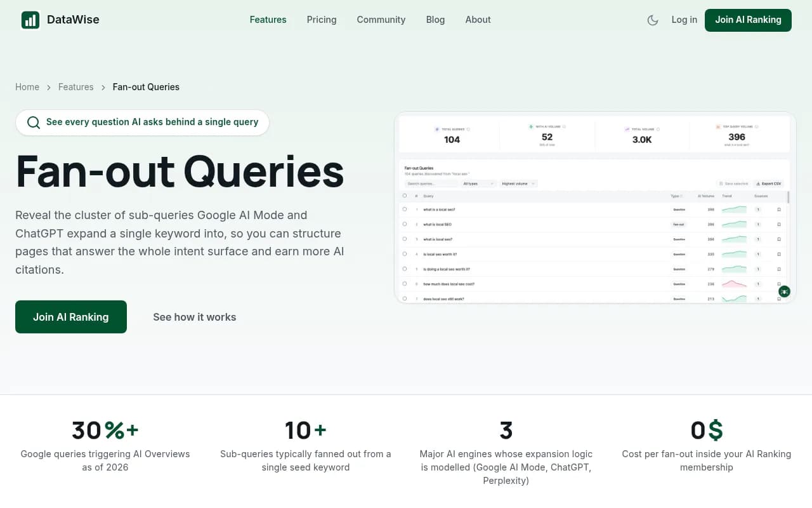Screen dimensions: 812x508
Task: Click bookmark icon in 'is local seo worth it?' row
Action: pos(779,254)
